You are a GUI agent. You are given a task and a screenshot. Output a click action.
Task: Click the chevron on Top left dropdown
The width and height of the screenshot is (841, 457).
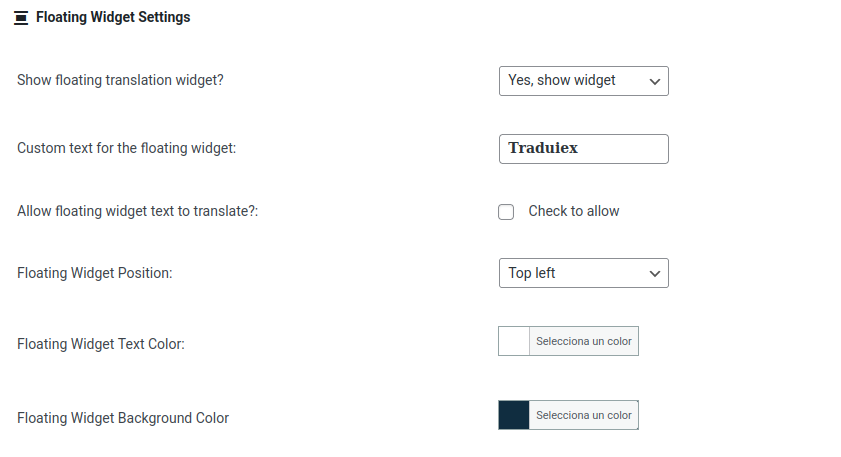(655, 273)
